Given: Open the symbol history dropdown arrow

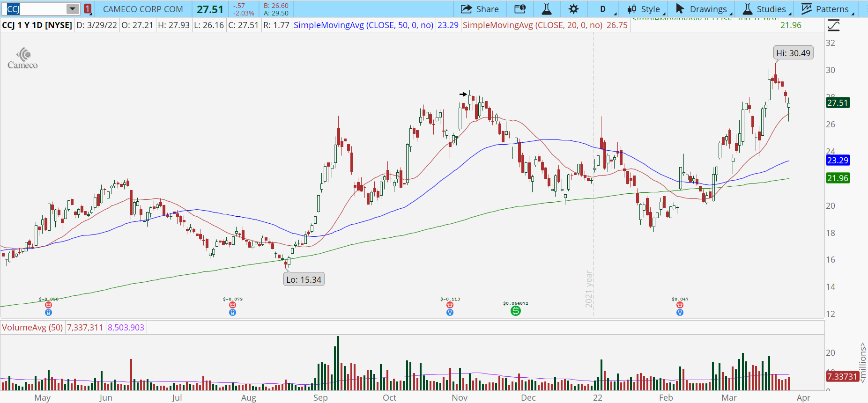Looking at the screenshot, I should pyautogui.click(x=73, y=9).
